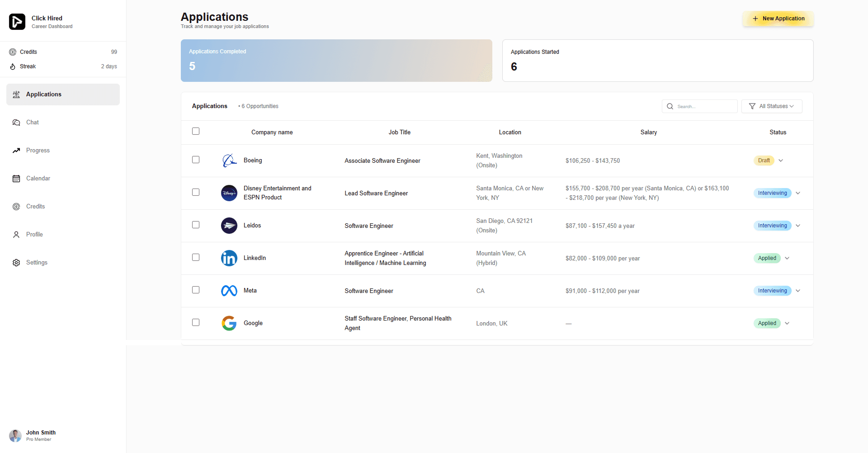This screenshot has height=453, width=868.
Task: Click the Click Hired app logo
Action: [x=17, y=21]
